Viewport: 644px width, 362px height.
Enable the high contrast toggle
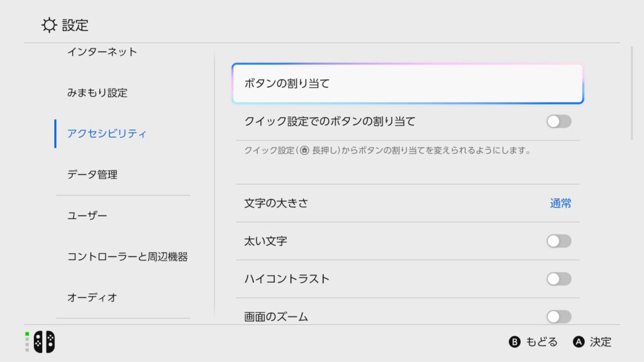(x=558, y=279)
